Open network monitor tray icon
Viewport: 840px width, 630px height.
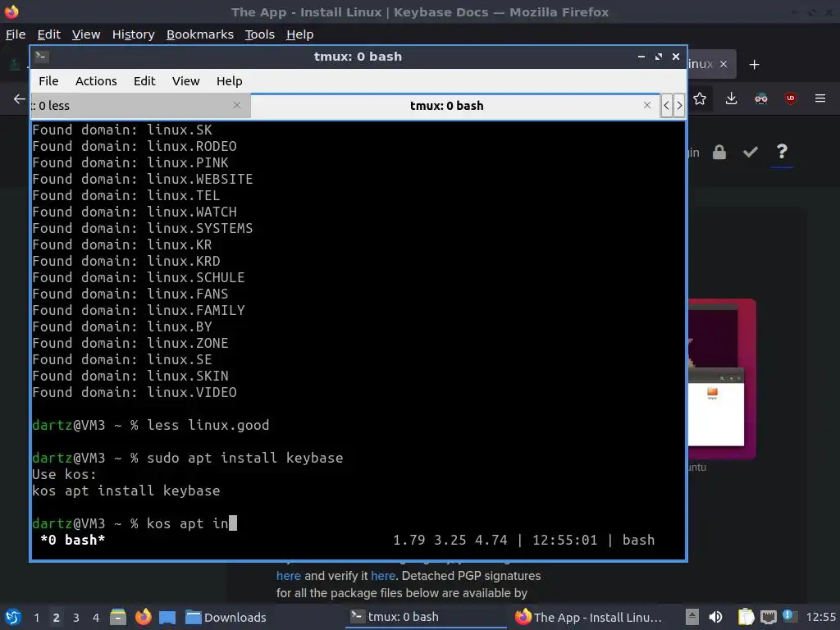pos(769,617)
